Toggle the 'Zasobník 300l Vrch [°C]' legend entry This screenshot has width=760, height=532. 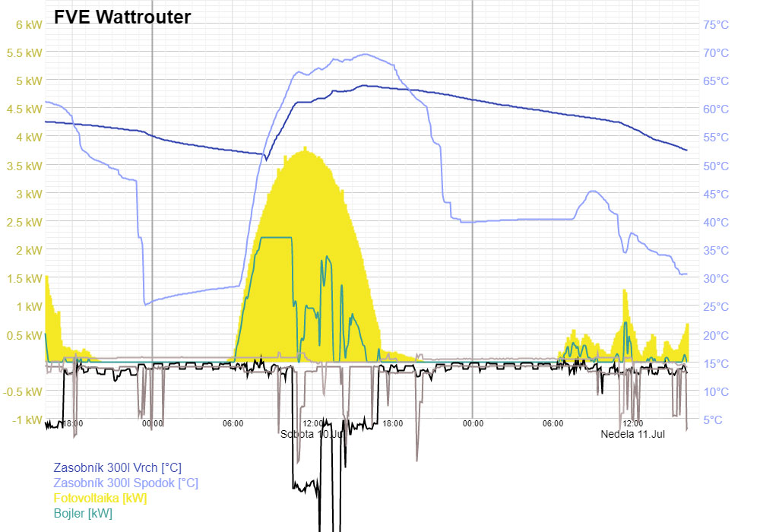117,467
